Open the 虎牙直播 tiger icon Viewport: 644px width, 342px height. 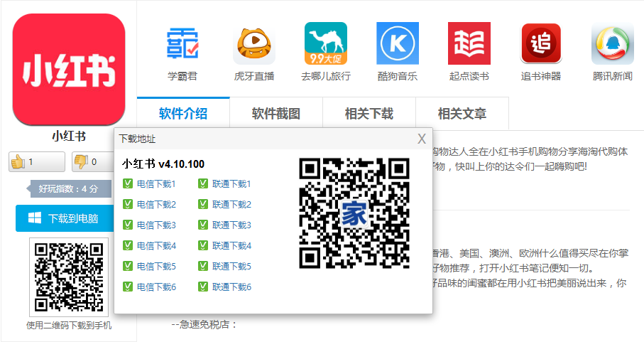[x=253, y=45]
